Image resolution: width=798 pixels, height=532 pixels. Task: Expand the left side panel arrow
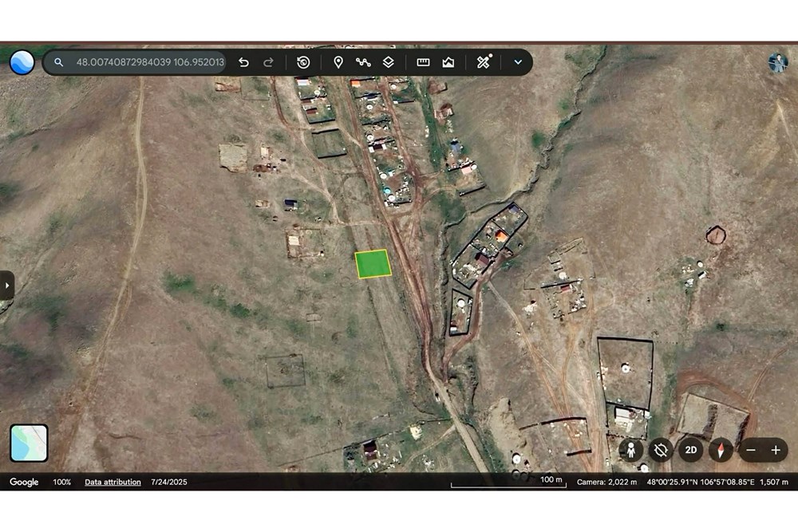7,286
